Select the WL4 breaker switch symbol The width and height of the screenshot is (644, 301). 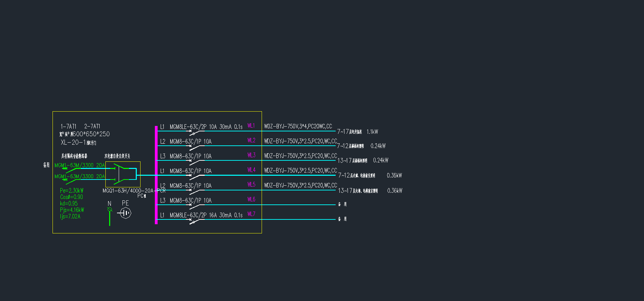click(x=196, y=177)
